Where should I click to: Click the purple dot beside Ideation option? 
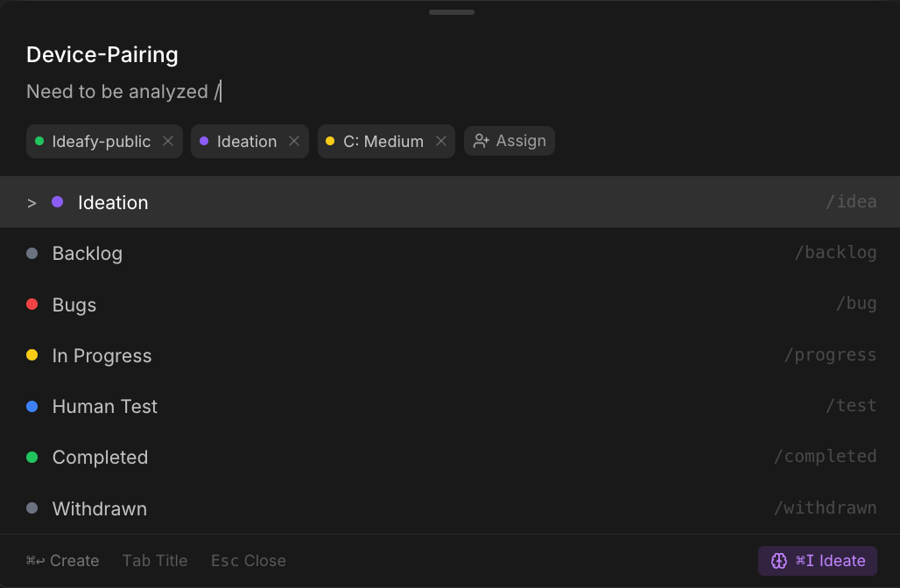(x=58, y=202)
